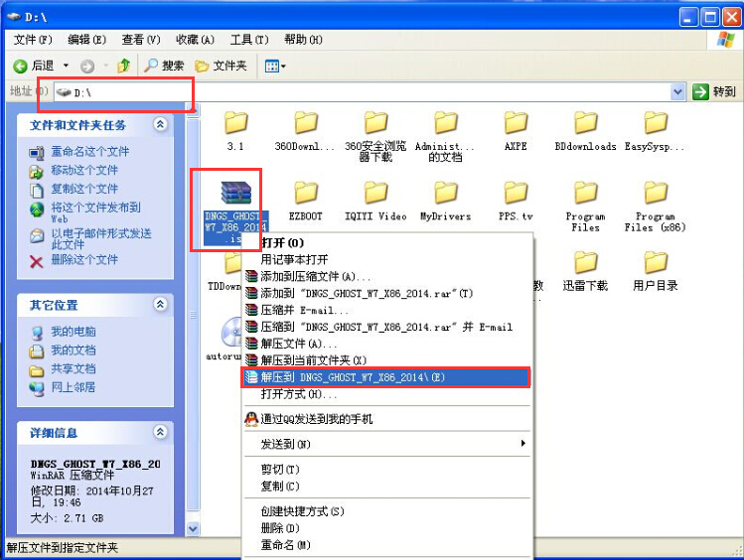Viewport: 744px width, 560px height.
Task: Open the Views icon dropdown
Action: click(275, 66)
